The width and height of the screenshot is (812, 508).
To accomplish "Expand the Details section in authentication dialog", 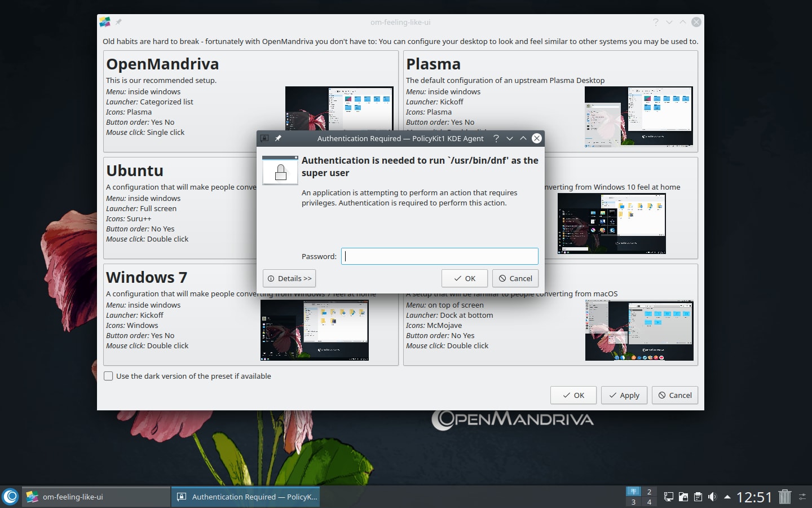I will pyautogui.click(x=289, y=278).
